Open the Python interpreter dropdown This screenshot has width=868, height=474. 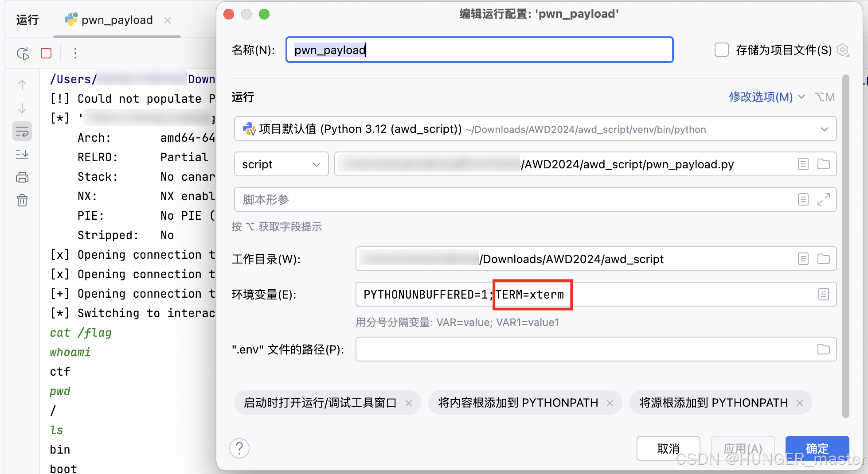click(x=824, y=129)
